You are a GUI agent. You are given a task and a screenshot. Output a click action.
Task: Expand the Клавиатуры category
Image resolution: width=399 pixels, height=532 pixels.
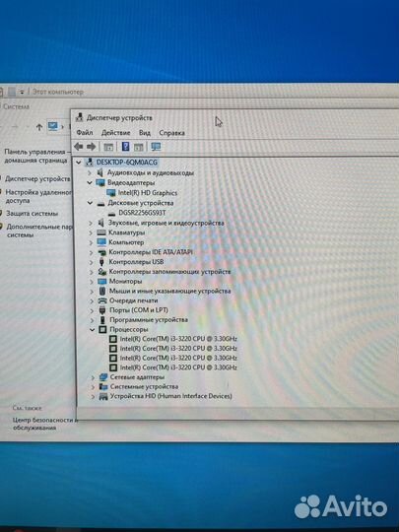pyautogui.click(x=91, y=233)
